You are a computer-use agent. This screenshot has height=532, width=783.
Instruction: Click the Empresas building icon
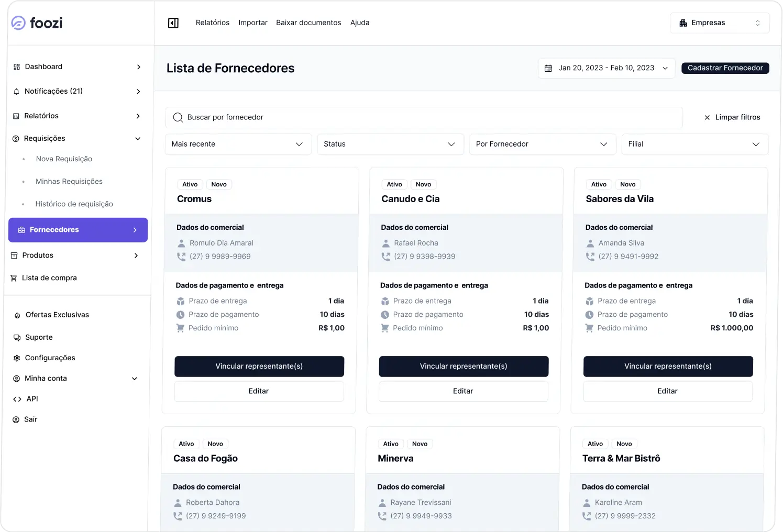pyautogui.click(x=683, y=23)
